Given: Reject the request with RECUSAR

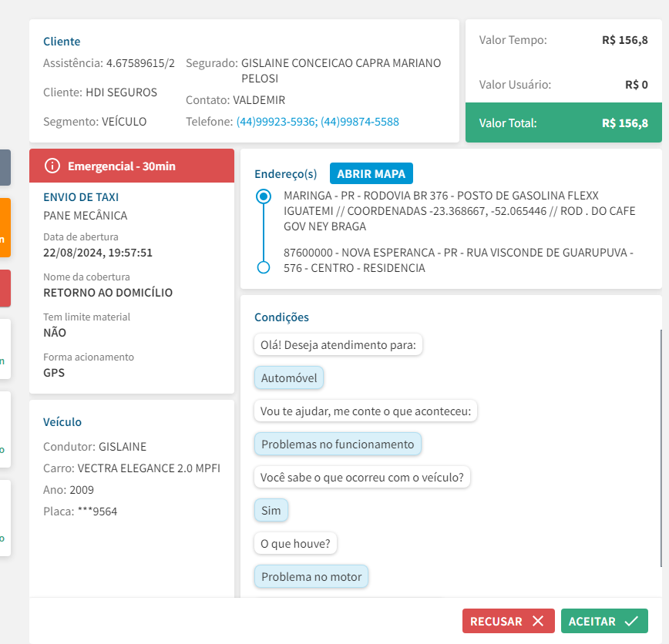Looking at the screenshot, I should point(508,621).
